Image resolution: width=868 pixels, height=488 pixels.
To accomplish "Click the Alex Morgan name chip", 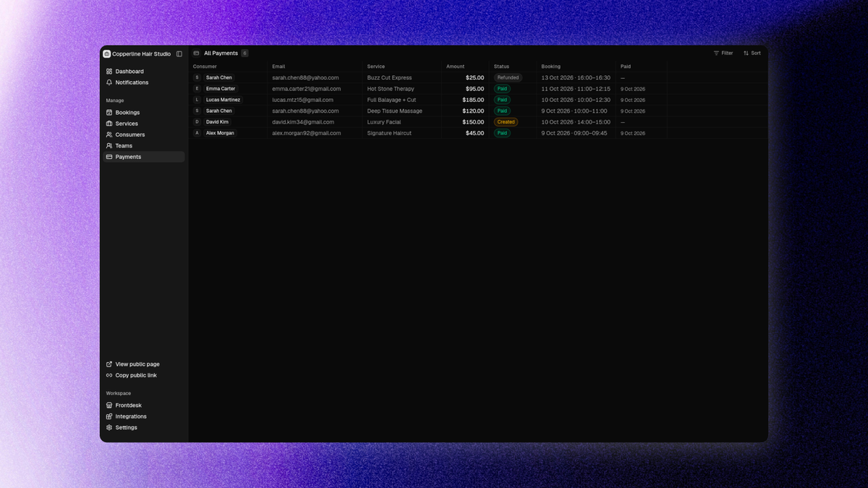I will coord(220,133).
